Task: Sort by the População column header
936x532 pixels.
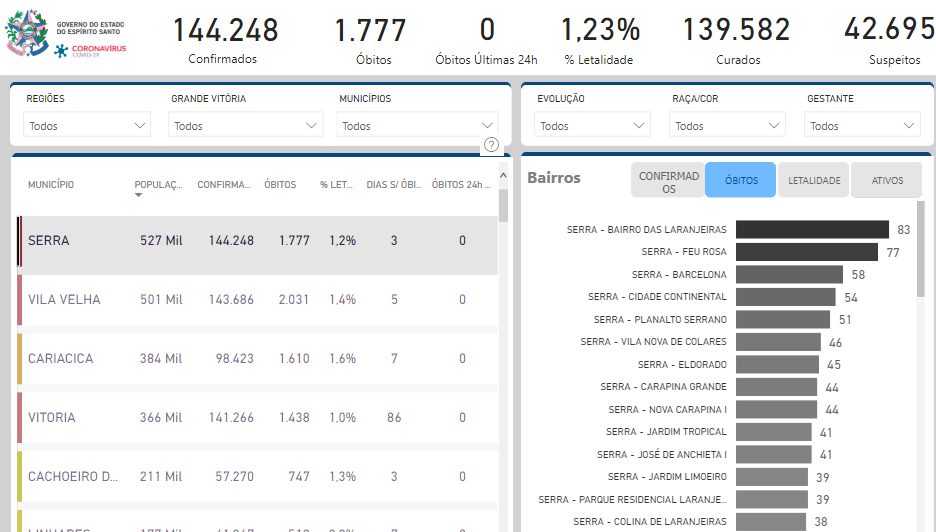Action: [x=158, y=184]
